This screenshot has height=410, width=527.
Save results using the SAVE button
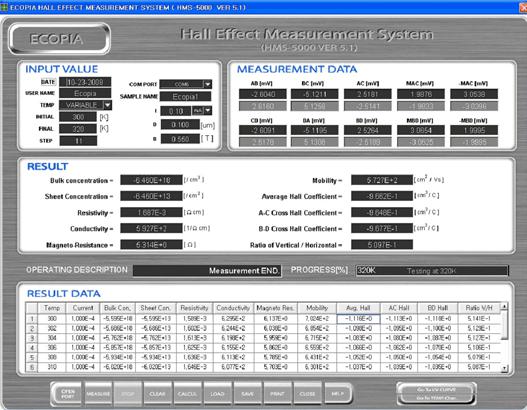pos(247,394)
